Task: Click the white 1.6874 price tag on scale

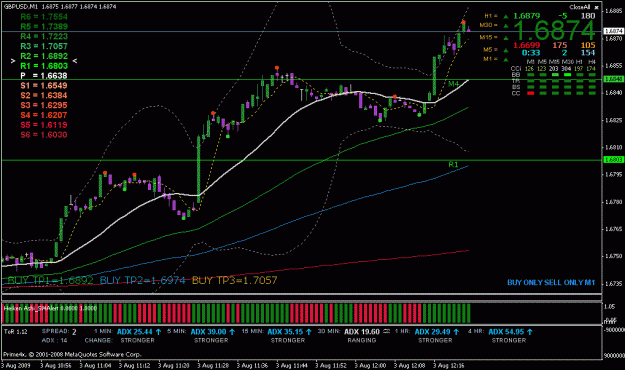Action: (614, 31)
